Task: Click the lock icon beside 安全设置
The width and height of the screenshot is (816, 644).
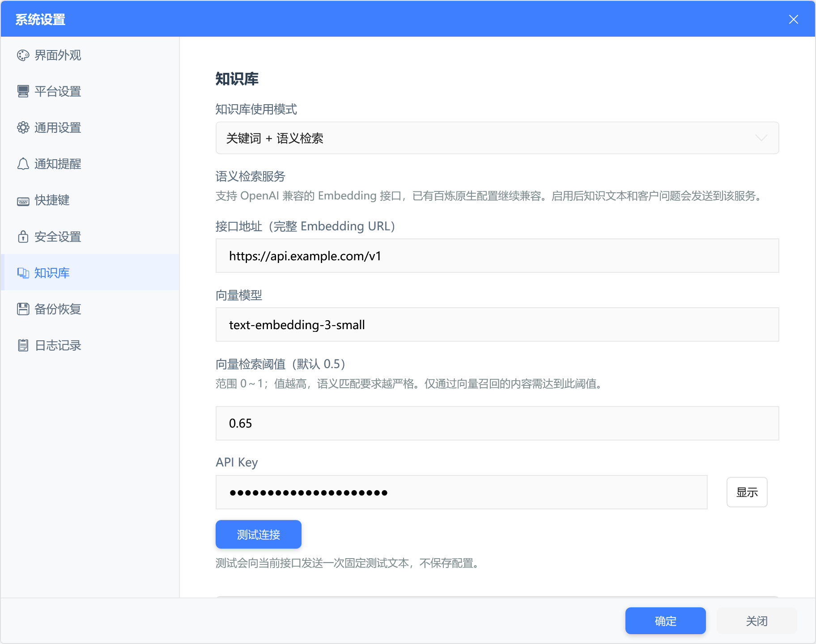Action: click(23, 237)
